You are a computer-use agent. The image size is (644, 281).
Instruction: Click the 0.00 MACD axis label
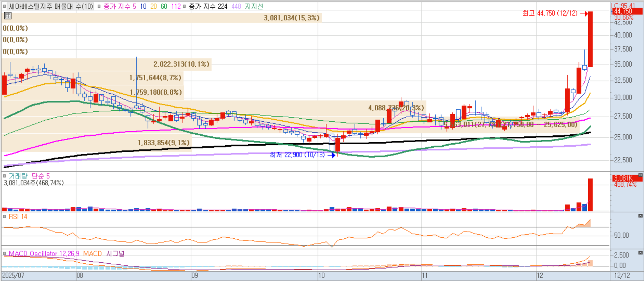click(x=620, y=266)
